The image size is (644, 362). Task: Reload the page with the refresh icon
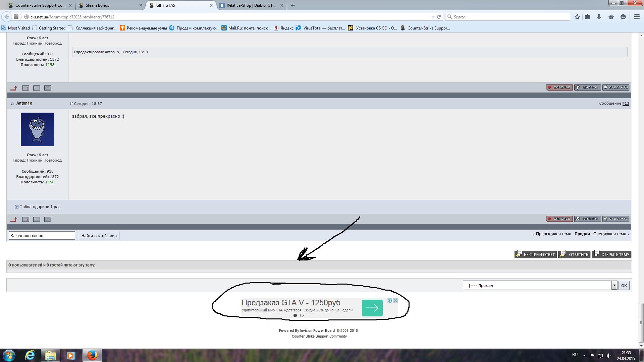tap(439, 17)
